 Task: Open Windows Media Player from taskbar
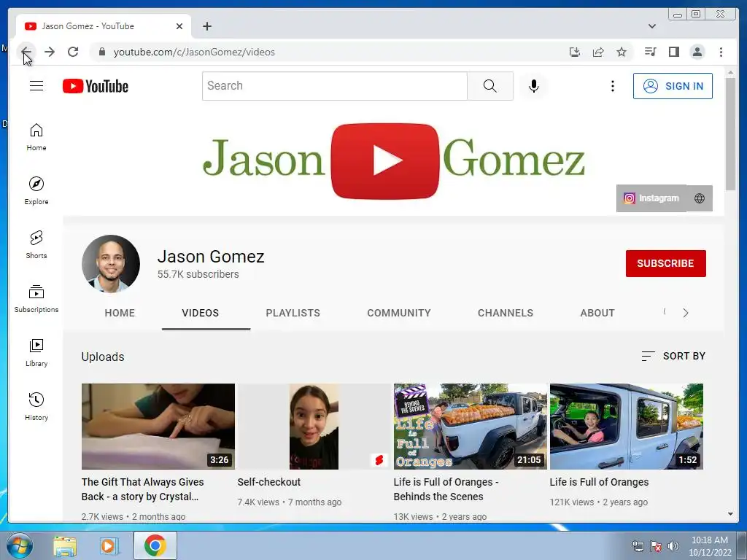109,545
